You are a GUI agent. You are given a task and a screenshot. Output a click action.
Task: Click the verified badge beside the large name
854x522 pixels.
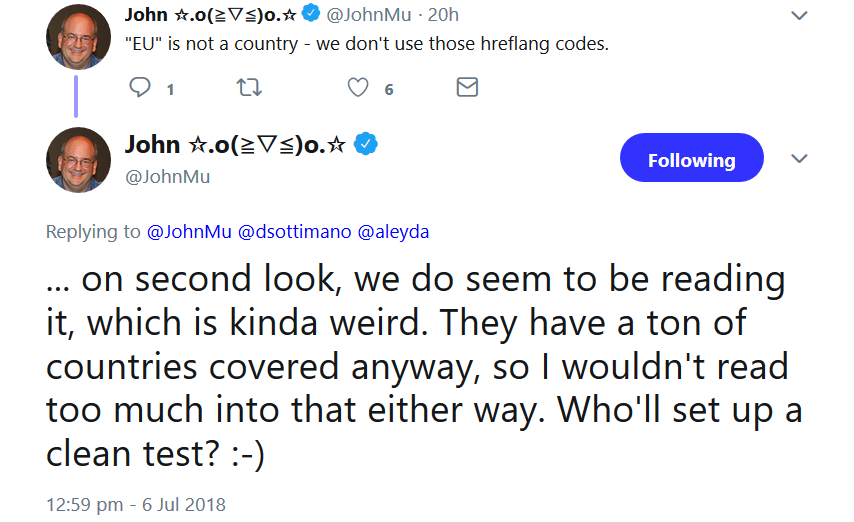pyautogui.click(x=367, y=144)
